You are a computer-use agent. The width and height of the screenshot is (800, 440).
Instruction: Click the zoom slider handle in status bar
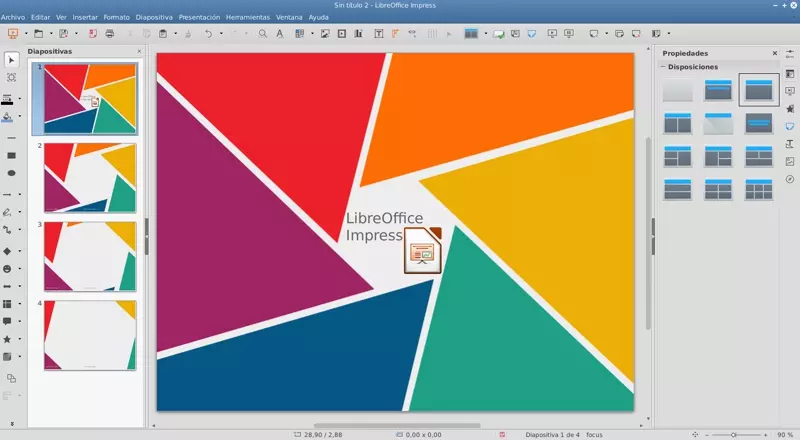tap(733, 435)
